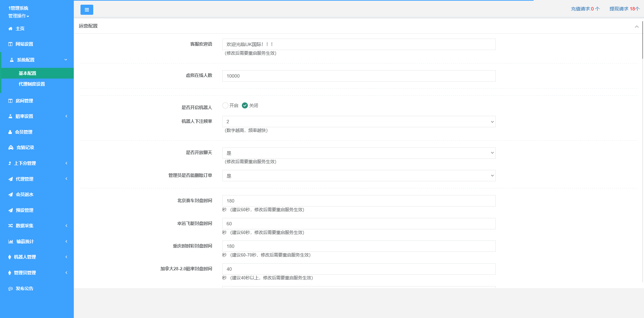The width and height of the screenshot is (644, 318).
Task: Click the 虚拟在线人数 input field
Action: coord(359,76)
